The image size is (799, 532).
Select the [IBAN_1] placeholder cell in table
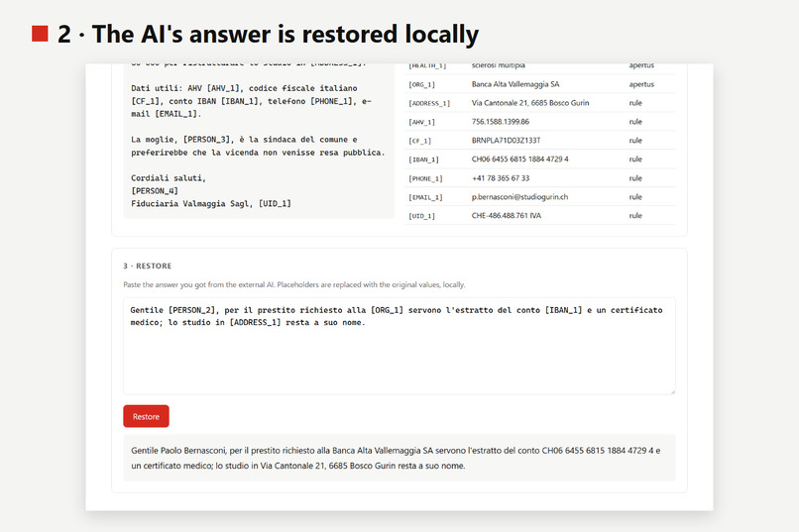click(x=423, y=160)
